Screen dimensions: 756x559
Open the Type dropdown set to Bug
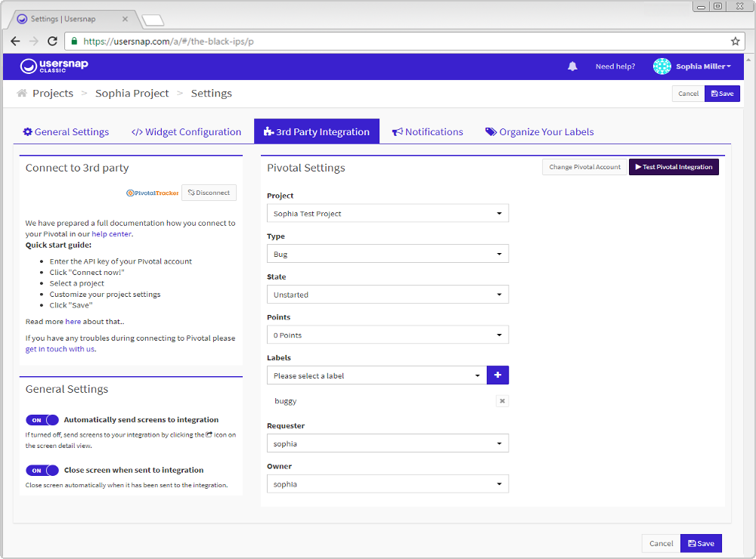pyautogui.click(x=388, y=254)
